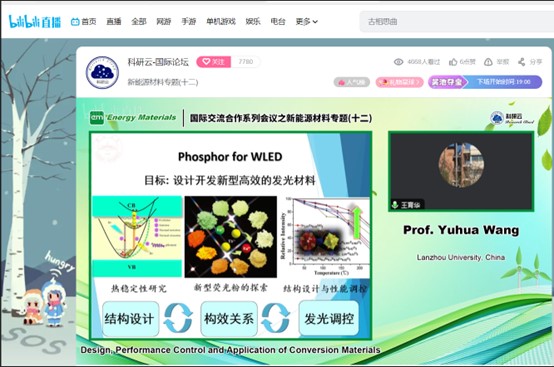
Task: Open the pink gift badge with its arrow
Action: [399, 82]
